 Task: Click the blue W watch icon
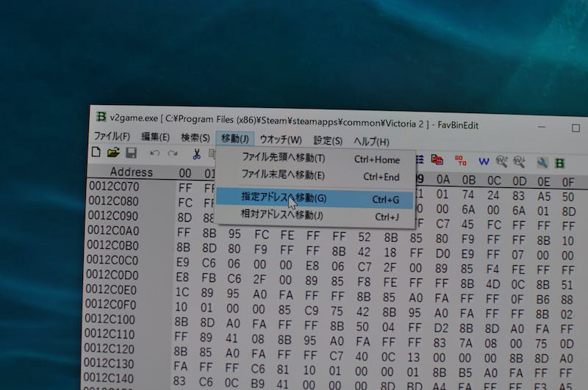(x=484, y=162)
